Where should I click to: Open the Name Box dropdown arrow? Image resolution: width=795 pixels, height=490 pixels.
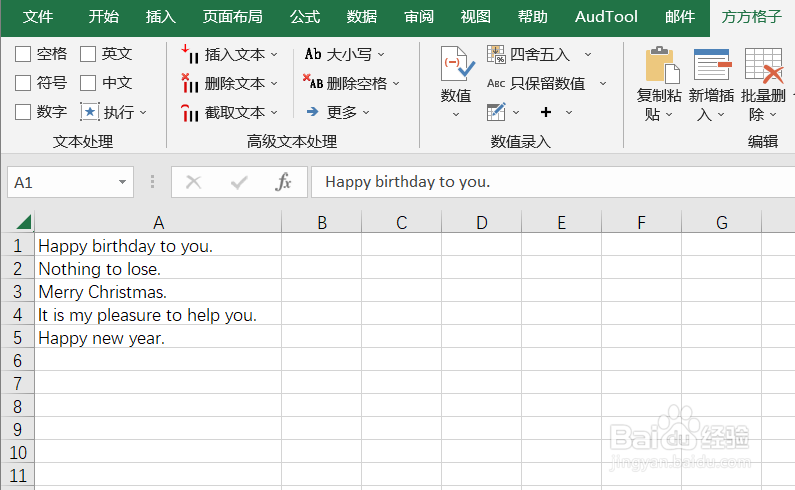[122, 182]
